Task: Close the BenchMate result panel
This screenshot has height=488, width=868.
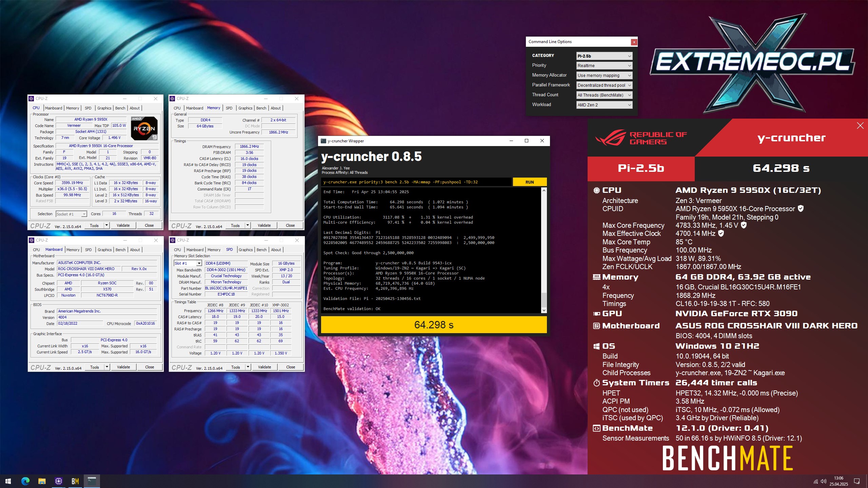Action: (x=860, y=126)
